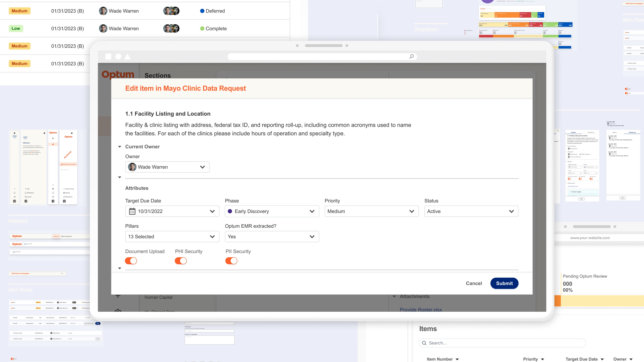This screenshot has width=644, height=362.
Task: Click the X left of the General tab panel
Action: (x=558, y=130)
